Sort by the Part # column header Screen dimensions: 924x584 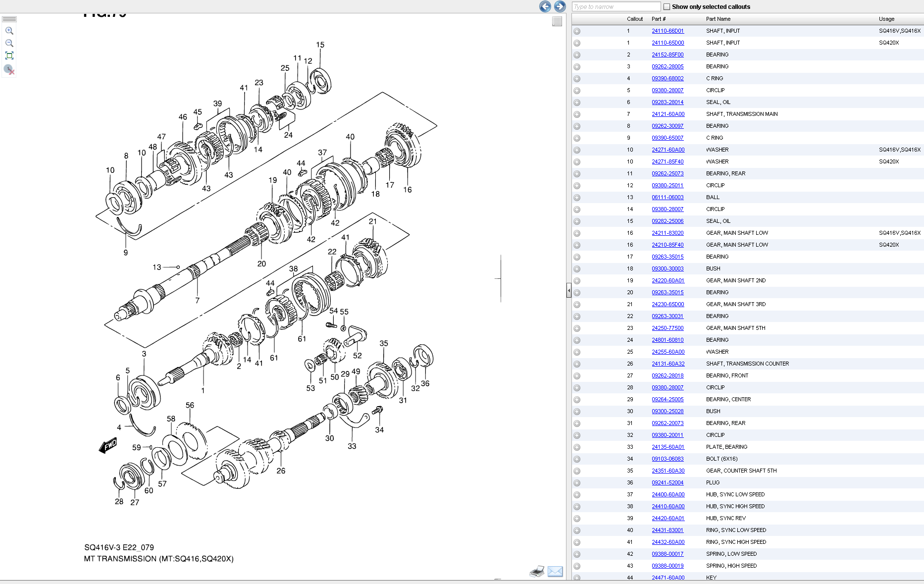659,19
